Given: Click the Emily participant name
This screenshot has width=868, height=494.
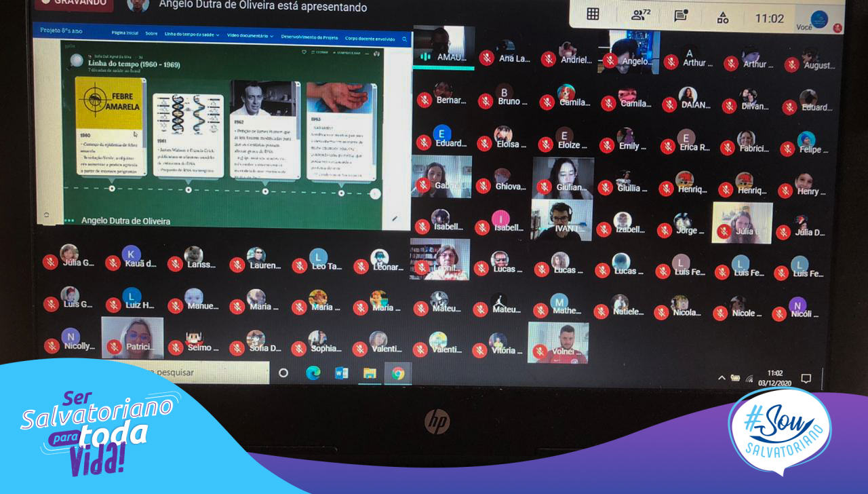Looking at the screenshot, I should [633, 146].
